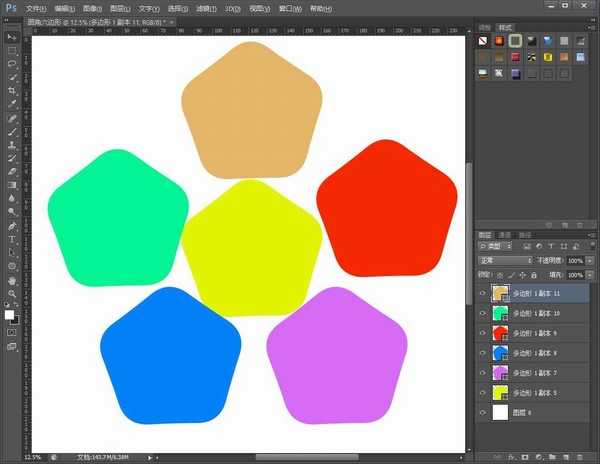Screen dimensions: 600x464
Task: Click the purple layer thumbnail in layers panel
Action: [x=501, y=372]
